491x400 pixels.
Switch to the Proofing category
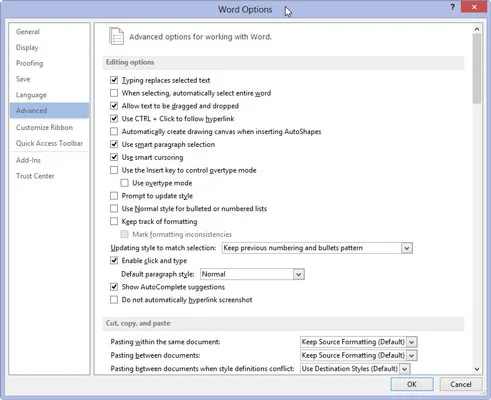click(29, 63)
